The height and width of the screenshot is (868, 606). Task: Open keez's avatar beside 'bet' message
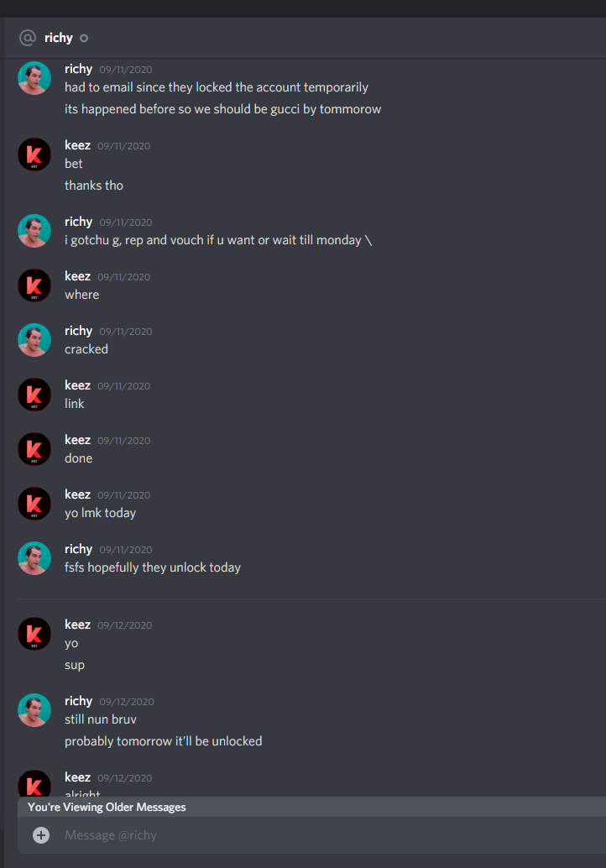coord(34,154)
